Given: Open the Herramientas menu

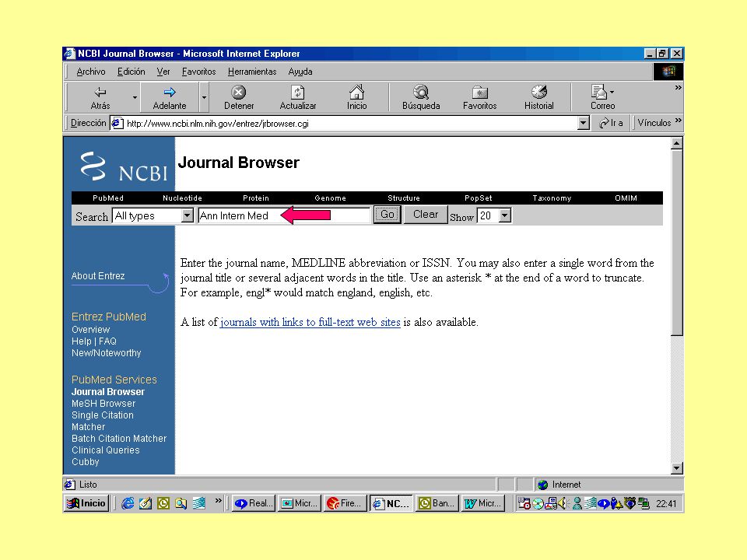Looking at the screenshot, I should click(252, 72).
